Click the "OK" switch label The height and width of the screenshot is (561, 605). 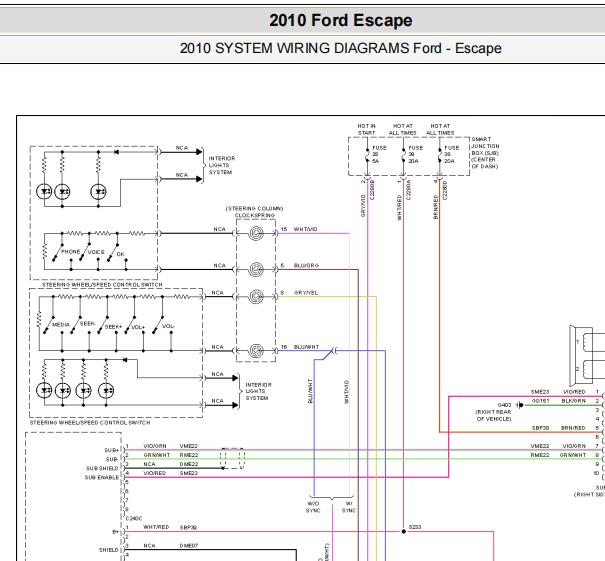tap(120, 254)
